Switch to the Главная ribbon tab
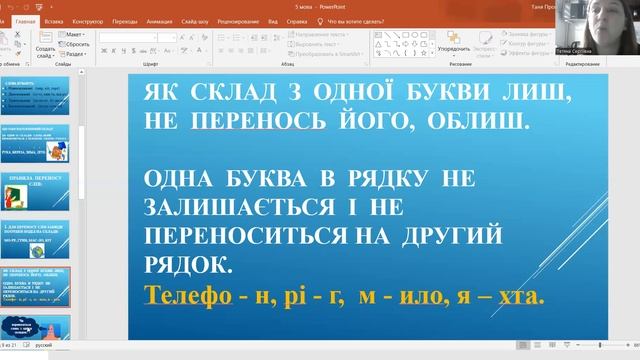 click(x=25, y=22)
